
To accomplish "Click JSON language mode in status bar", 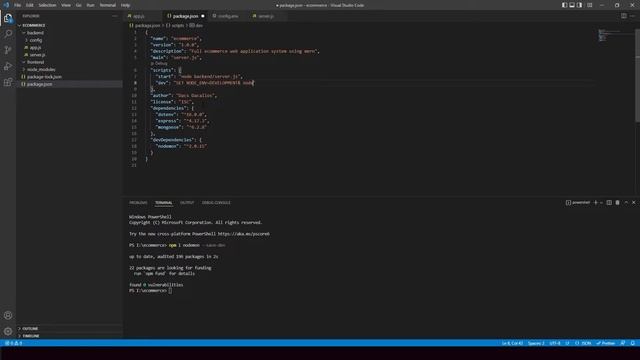I will (x=583, y=343).
